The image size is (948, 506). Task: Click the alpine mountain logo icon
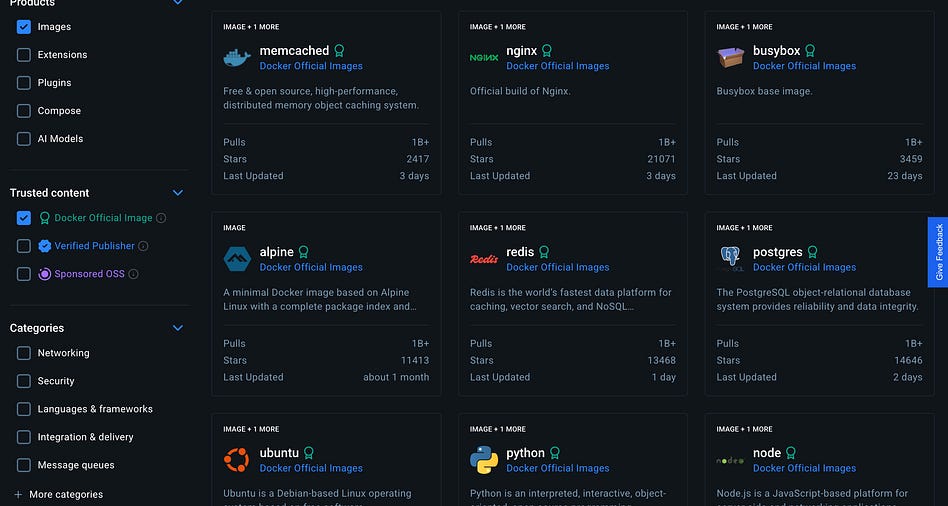237,259
